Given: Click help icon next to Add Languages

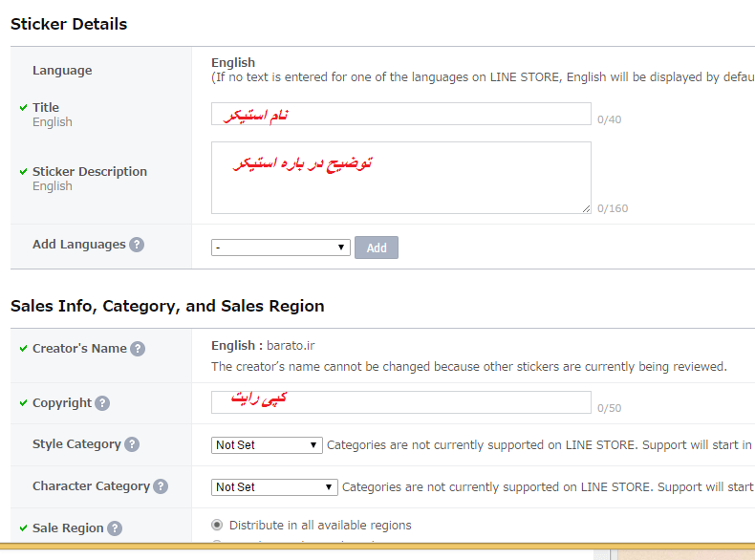Looking at the screenshot, I should click(x=137, y=245).
